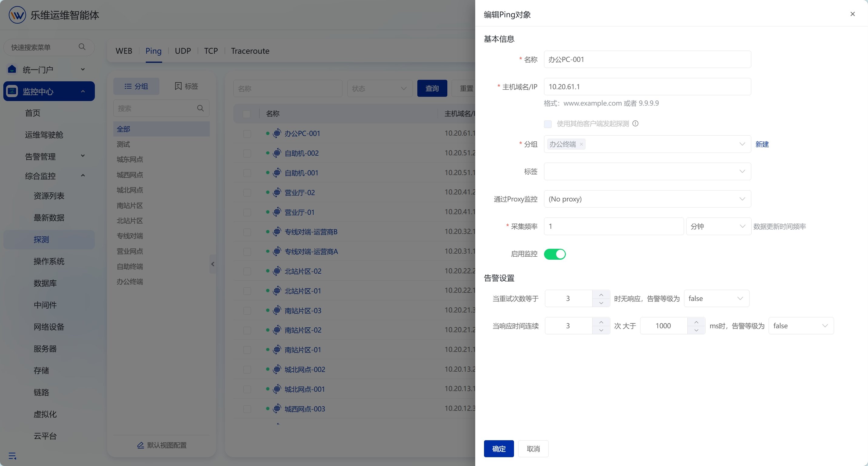The image size is (868, 466).
Task: Click the probe icon next to 营业厅-02
Action: (277, 192)
